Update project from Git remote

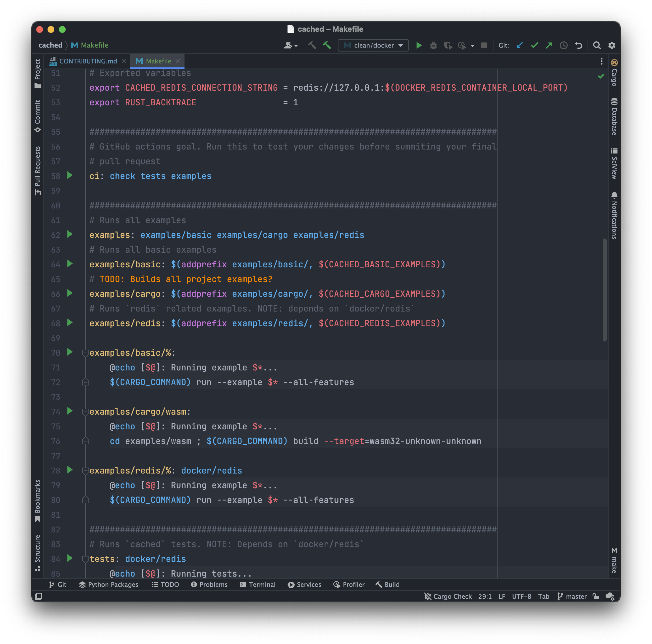pyautogui.click(x=520, y=45)
